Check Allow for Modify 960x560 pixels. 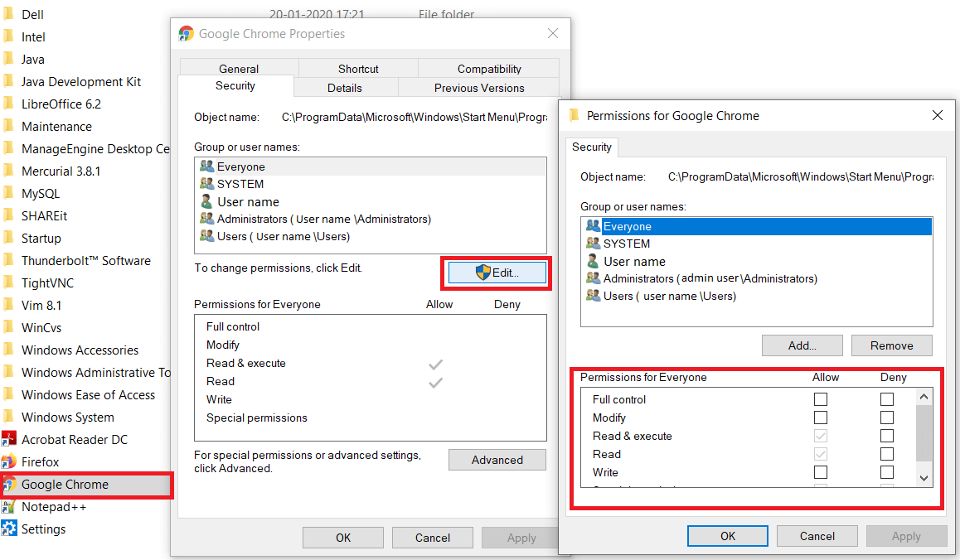pos(821,418)
